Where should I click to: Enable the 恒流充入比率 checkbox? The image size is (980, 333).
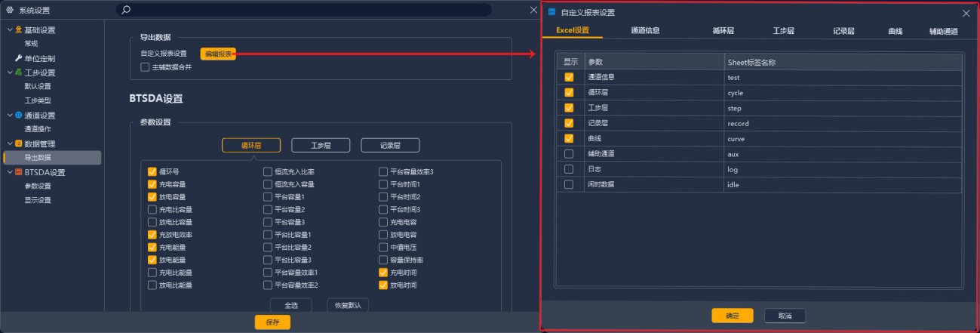268,171
